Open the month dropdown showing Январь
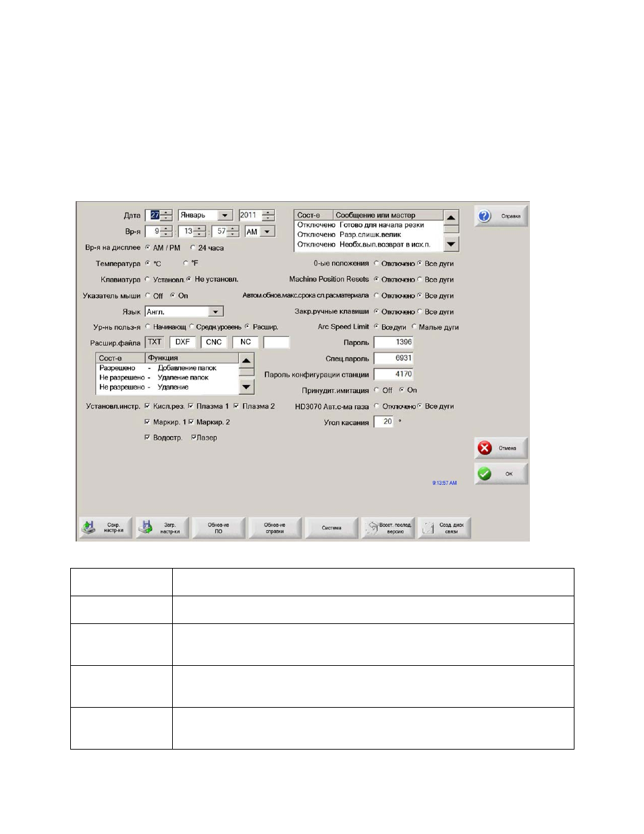The image size is (644, 834). tap(226, 215)
